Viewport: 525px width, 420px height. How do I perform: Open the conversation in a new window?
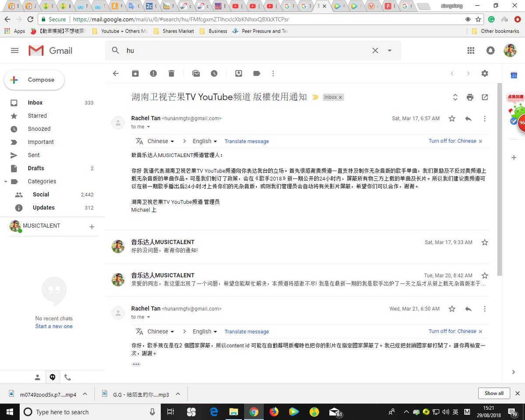[485, 97]
